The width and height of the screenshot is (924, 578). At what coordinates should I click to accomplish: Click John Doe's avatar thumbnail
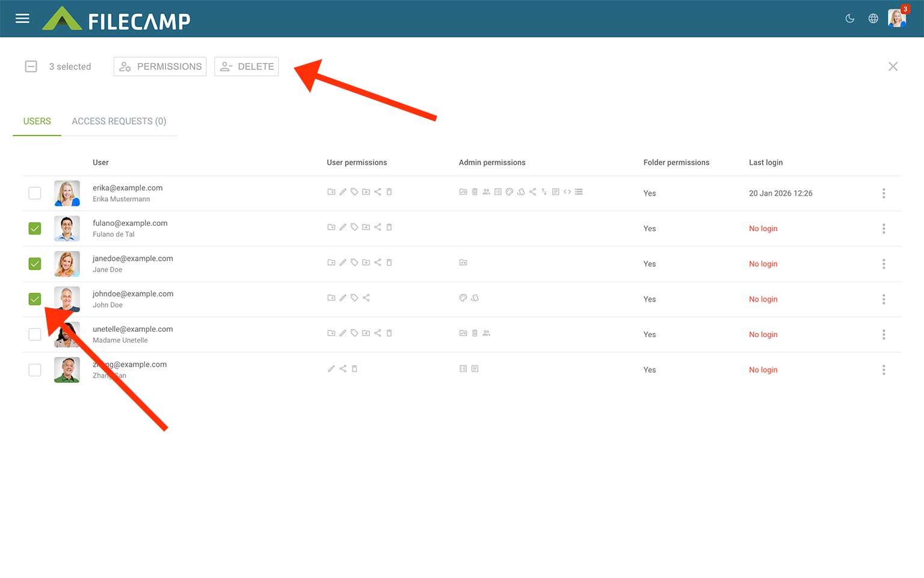pyautogui.click(x=67, y=297)
